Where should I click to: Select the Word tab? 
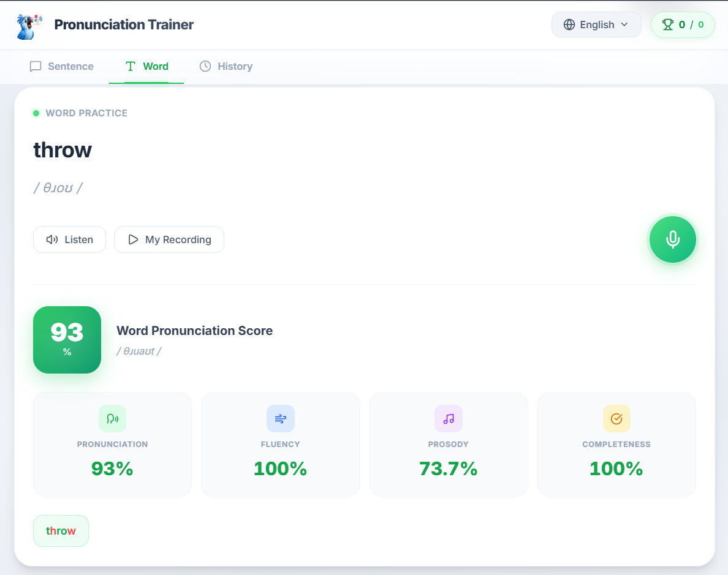pyautogui.click(x=146, y=66)
